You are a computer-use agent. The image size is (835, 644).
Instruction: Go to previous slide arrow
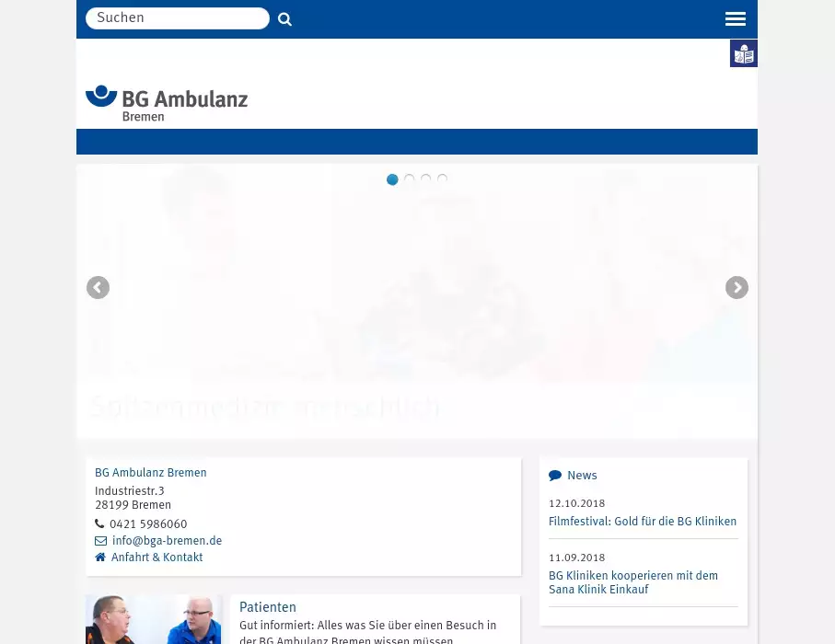(98, 288)
